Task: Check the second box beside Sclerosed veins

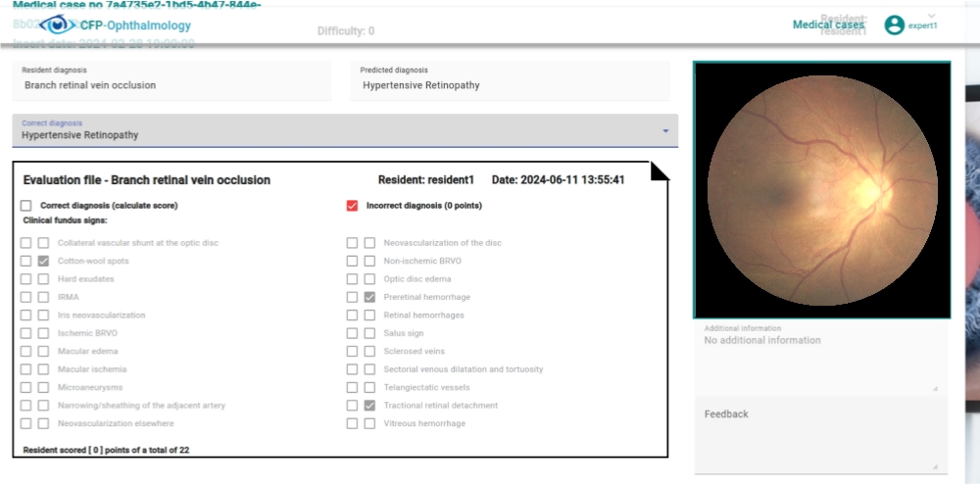Action: coord(369,352)
